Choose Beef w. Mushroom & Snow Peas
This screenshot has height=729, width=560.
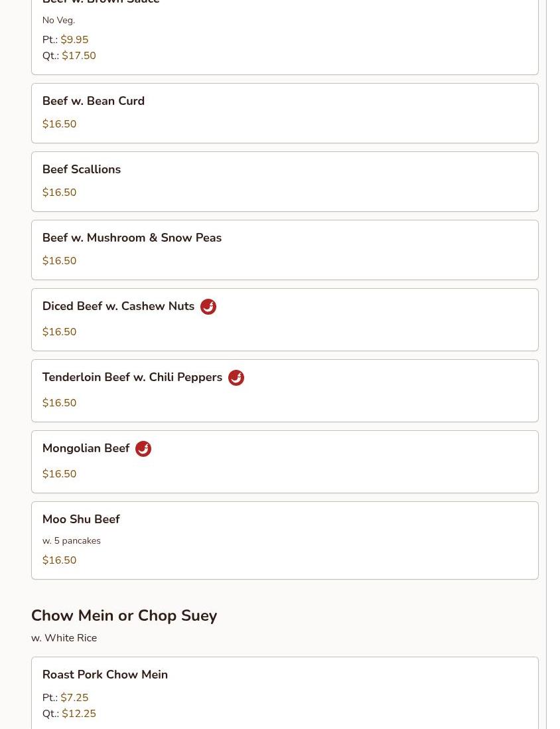(x=285, y=250)
